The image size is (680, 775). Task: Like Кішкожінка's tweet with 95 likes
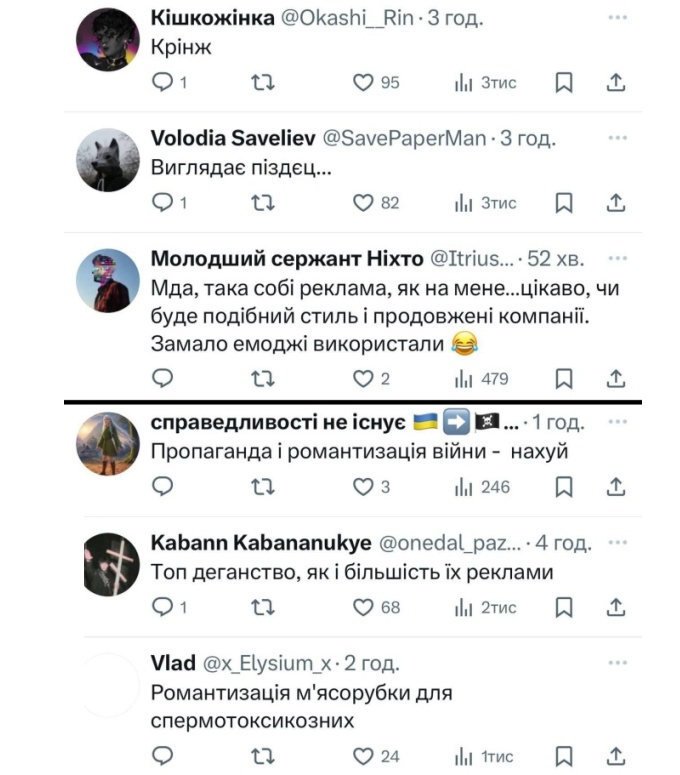click(363, 83)
